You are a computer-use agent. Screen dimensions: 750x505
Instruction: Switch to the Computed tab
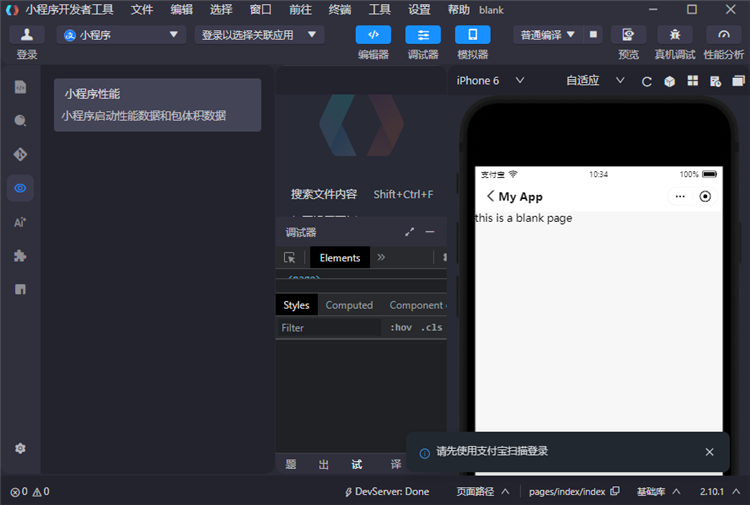click(349, 305)
